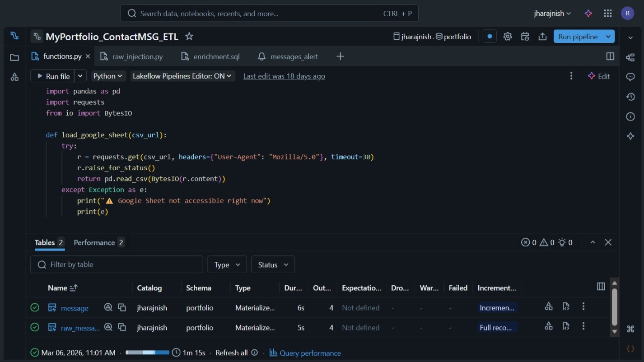Viewport: 644px width, 362px height.
Task: Toggle the column visibility selector icon
Action: coord(601,286)
